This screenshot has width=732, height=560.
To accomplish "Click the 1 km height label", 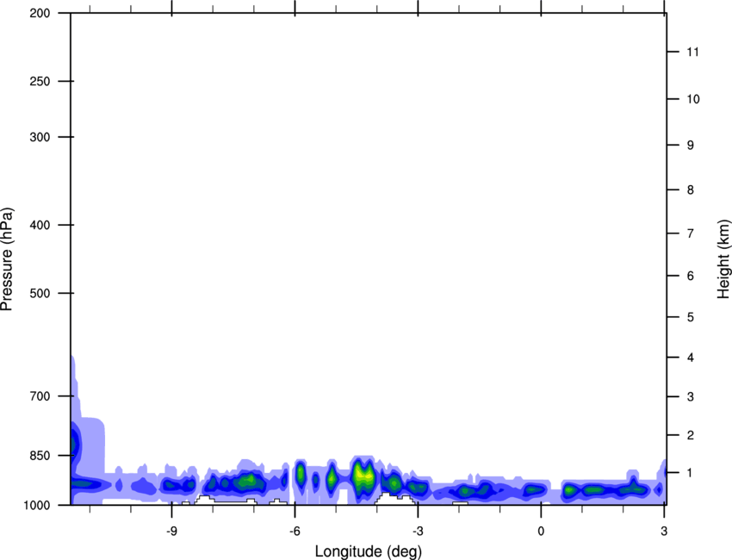I will pyautogui.click(x=691, y=473).
